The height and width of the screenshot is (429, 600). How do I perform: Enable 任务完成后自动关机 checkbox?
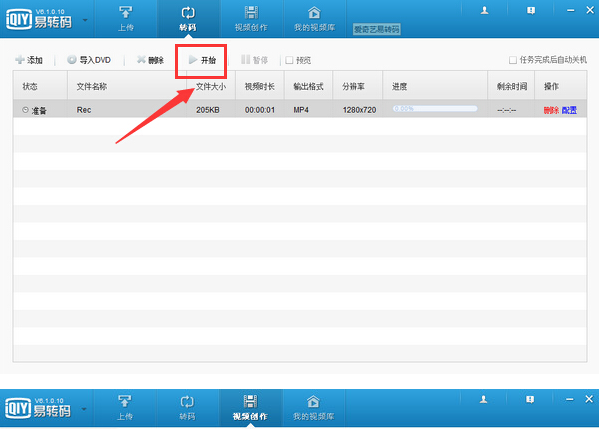tap(513, 60)
